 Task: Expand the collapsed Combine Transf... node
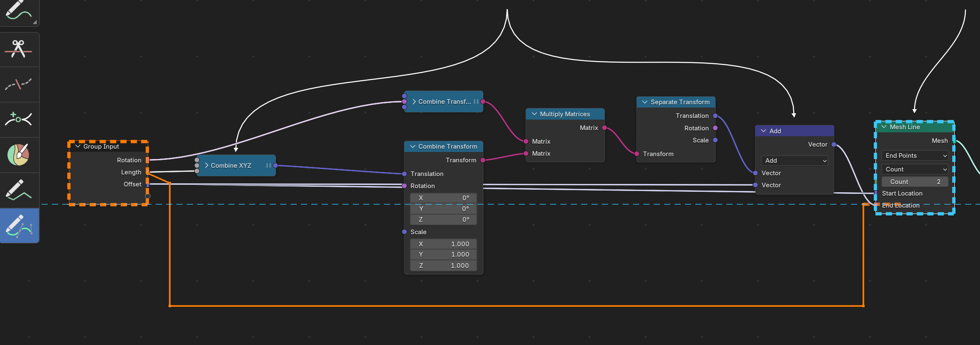[x=414, y=101]
